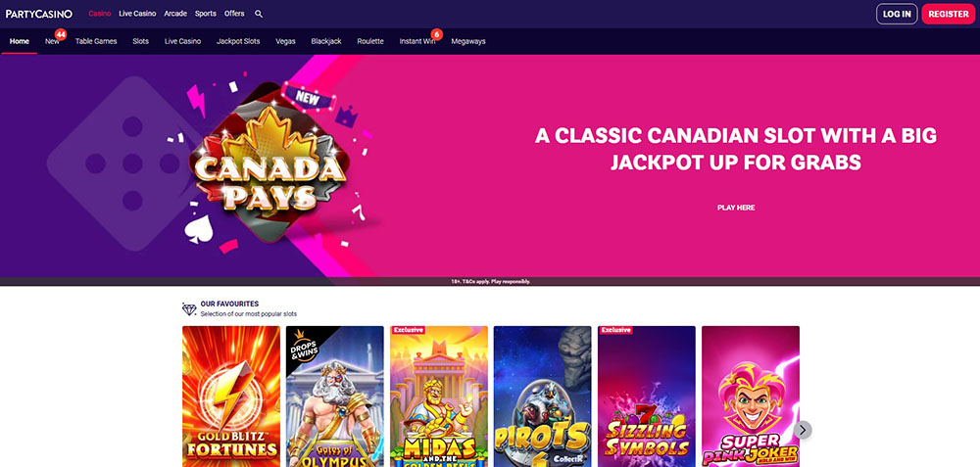Open the Offers menu item
The width and height of the screenshot is (980, 467).
(234, 14)
